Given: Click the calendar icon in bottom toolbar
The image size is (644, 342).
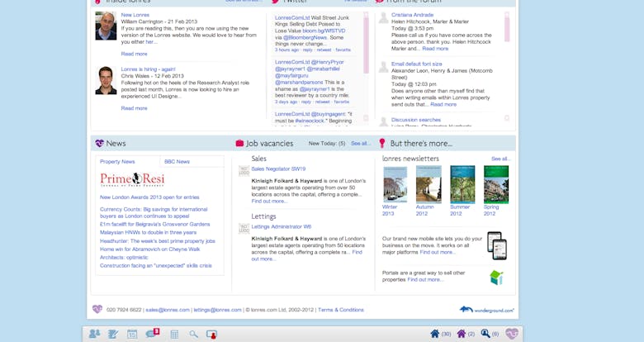Looking at the screenshot, I should click(132, 334).
